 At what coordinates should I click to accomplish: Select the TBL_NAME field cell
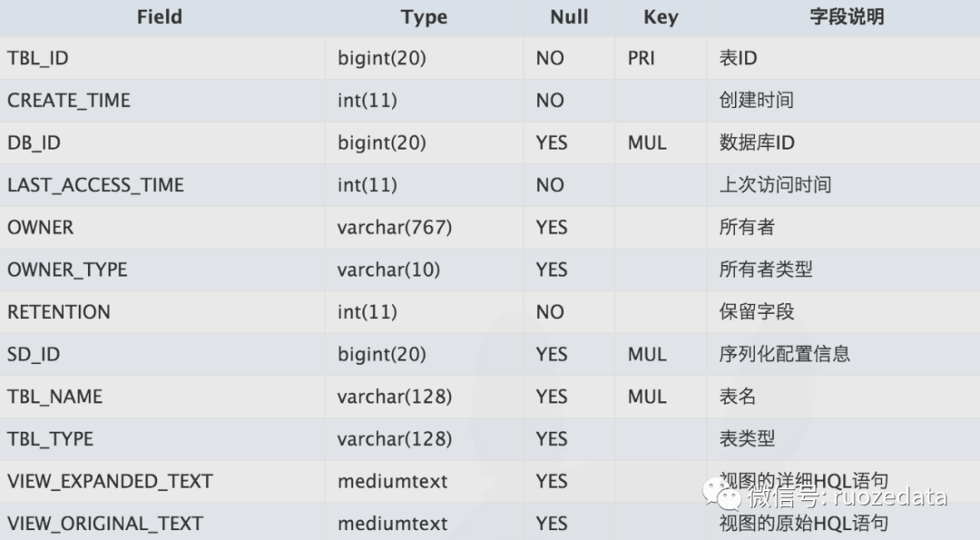(x=162, y=397)
